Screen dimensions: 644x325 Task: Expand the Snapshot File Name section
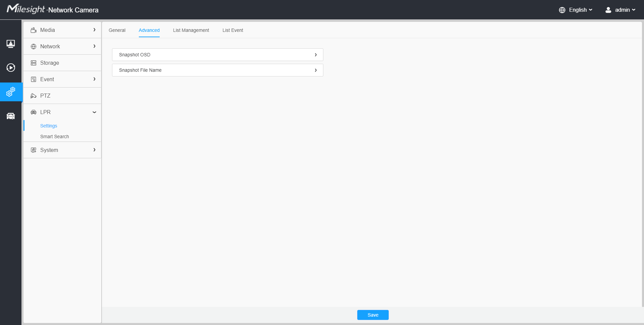(217, 70)
